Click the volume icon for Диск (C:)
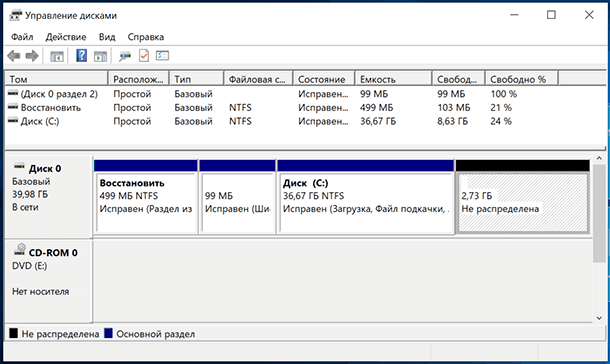 click(x=13, y=120)
